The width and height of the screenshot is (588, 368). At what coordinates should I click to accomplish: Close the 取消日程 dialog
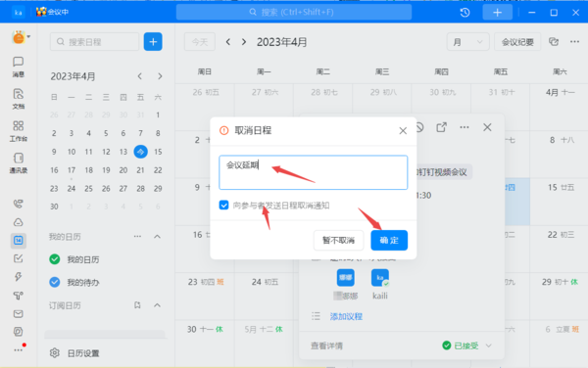click(403, 130)
